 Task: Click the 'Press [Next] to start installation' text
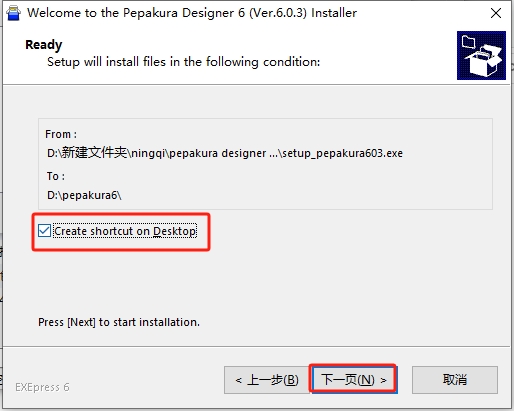pos(119,322)
